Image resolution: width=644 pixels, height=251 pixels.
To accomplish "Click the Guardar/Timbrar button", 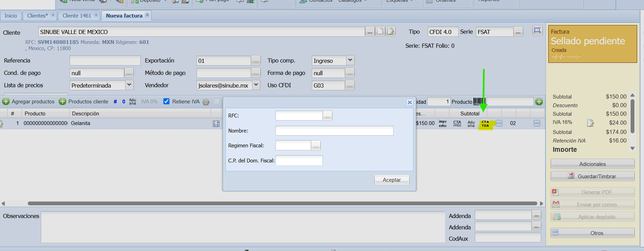I will tap(593, 176).
